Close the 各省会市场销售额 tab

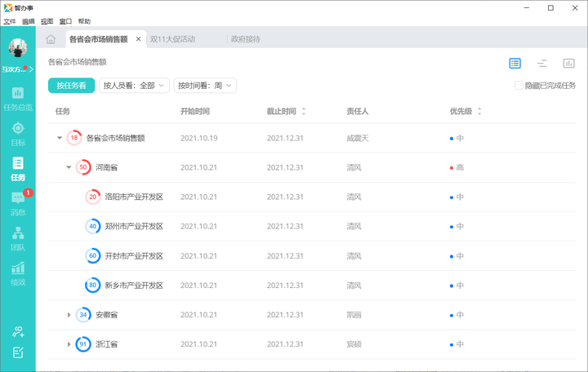(138, 39)
